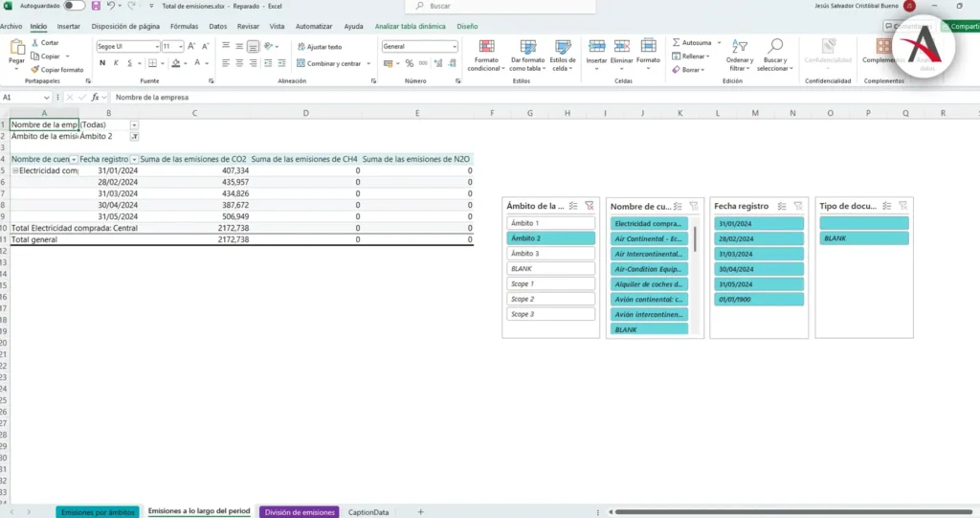Open the Nombre de la empresa filter dropdown
The image size is (980, 518).
(134, 124)
